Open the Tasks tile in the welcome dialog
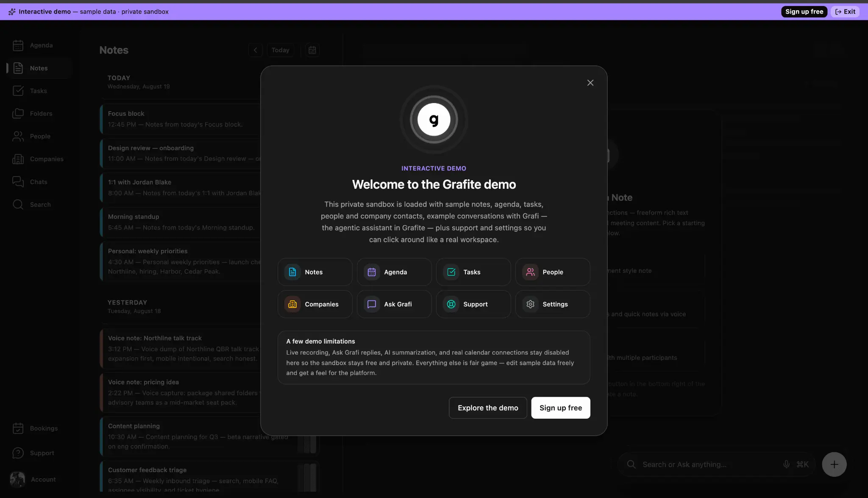This screenshot has width=868, height=498. [473, 272]
